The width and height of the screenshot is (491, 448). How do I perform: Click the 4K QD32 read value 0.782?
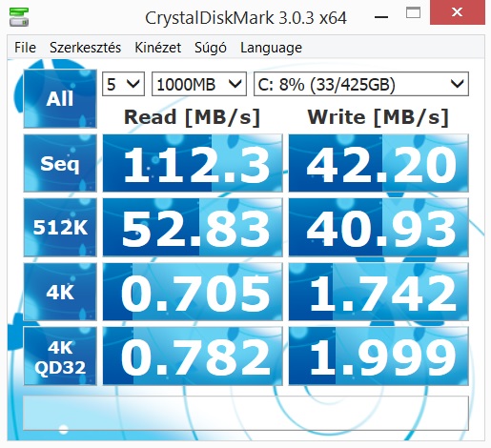pyautogui.click(x=193, y=356)
